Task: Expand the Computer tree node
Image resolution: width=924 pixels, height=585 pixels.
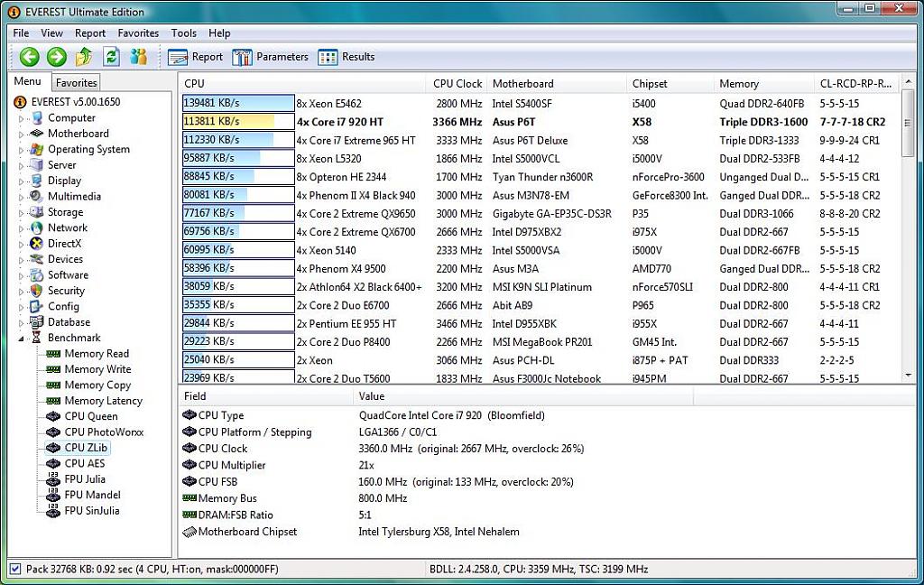Action: pos(22,118)
